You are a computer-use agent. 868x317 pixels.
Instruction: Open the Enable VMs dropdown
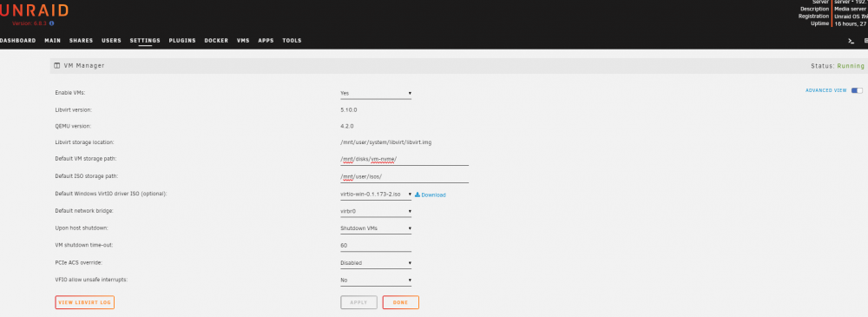click(376, 94)
